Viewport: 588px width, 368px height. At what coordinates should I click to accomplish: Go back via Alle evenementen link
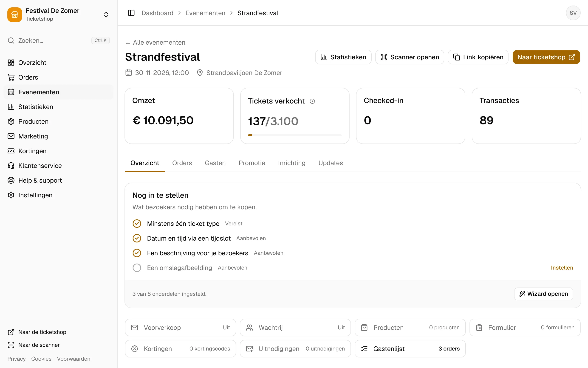[155, 43]
